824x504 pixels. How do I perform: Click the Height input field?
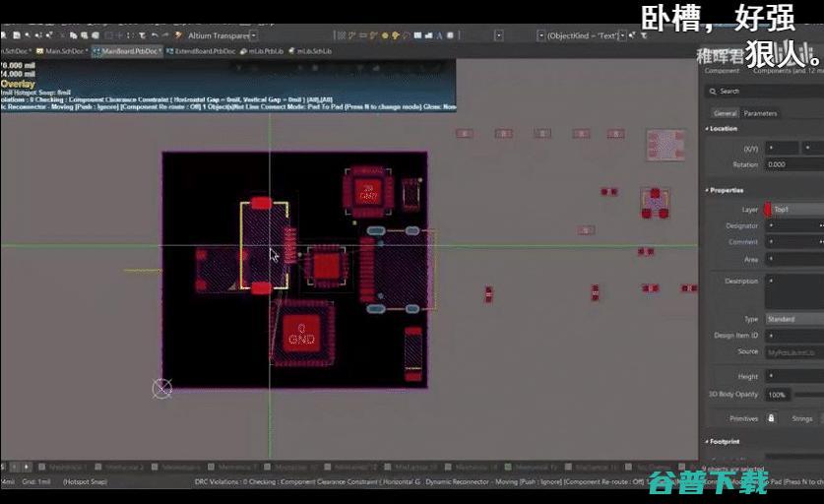(794, 376)
